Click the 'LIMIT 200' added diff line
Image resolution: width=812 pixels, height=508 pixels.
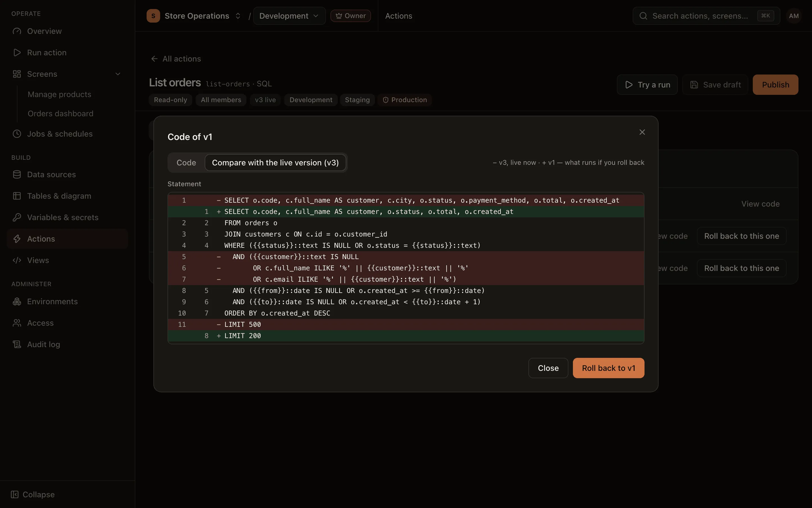tap(406, 336)
